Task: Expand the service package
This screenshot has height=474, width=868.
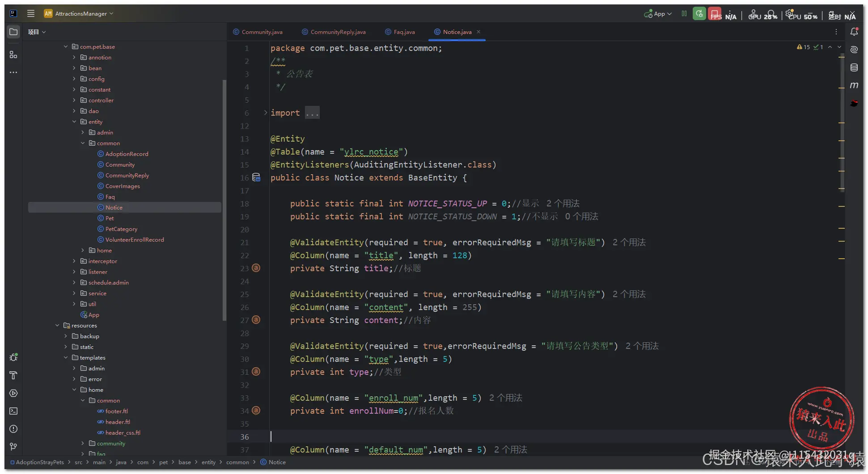Action: (74, 293)
